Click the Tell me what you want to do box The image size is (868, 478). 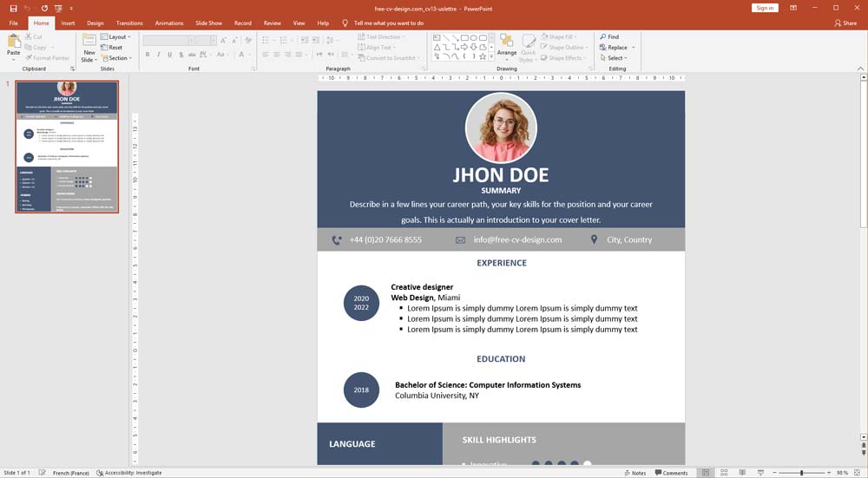point(383,23)
